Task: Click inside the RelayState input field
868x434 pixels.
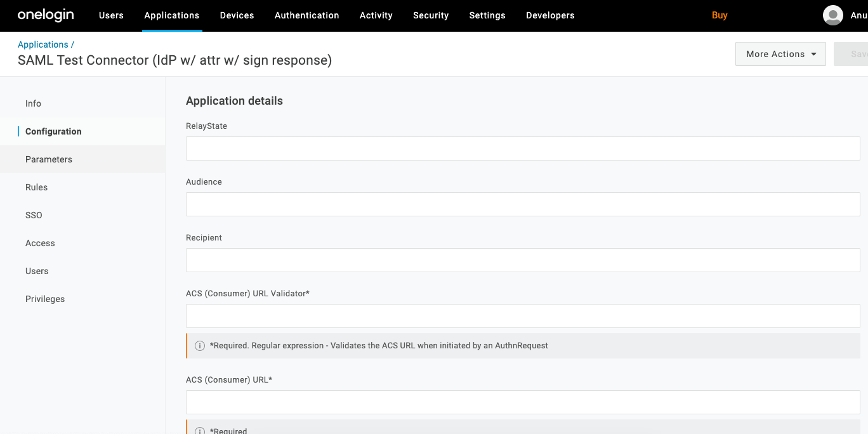Action: tap(522, 148)
